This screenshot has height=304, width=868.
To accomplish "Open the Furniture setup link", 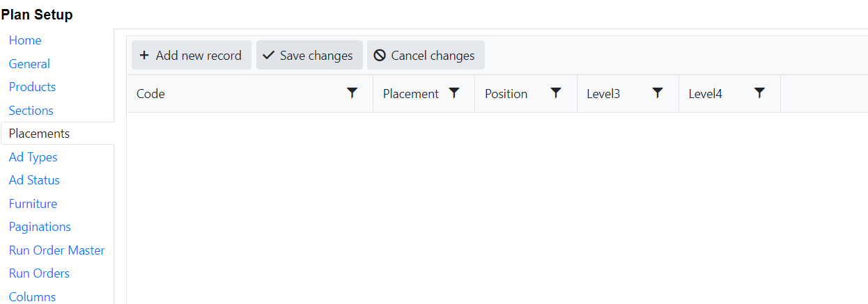I will [33, 204].
